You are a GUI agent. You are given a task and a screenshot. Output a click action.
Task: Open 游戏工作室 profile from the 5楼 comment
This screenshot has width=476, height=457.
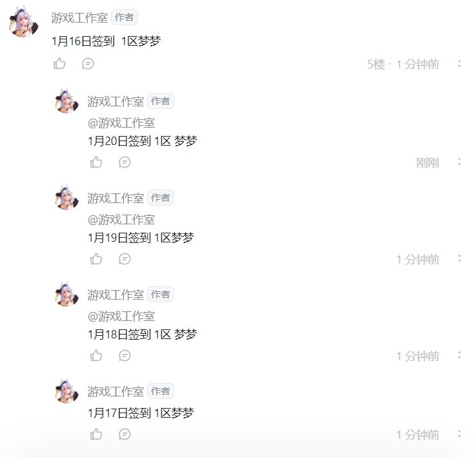[x=79, y=17]
